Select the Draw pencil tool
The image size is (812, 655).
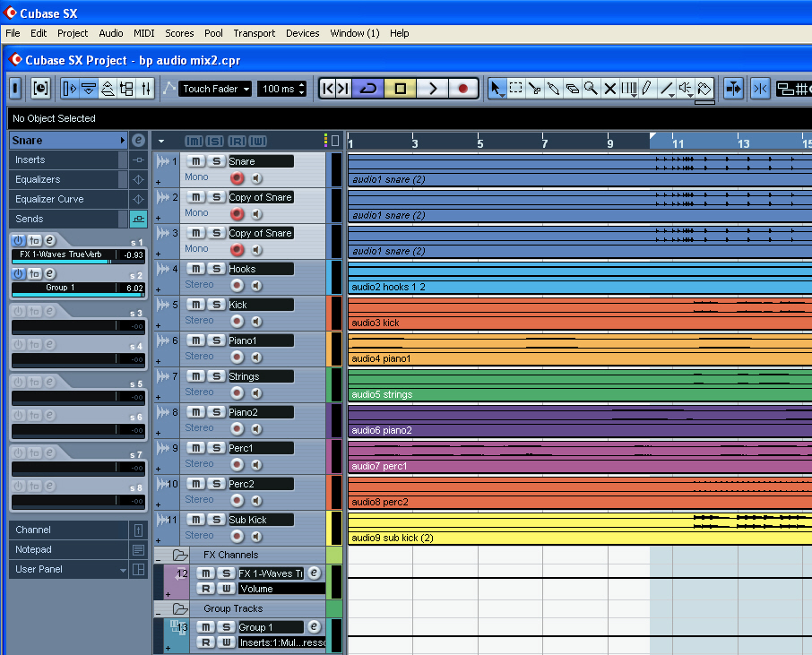[x=647, y=89]
